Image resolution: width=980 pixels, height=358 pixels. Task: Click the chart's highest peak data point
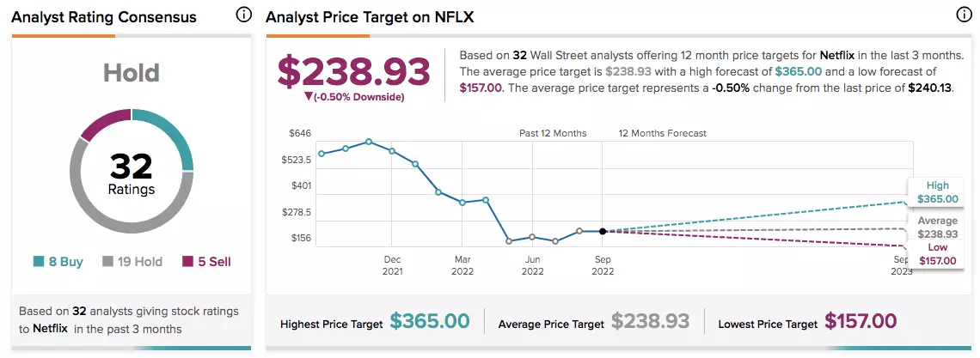[369, 142]
